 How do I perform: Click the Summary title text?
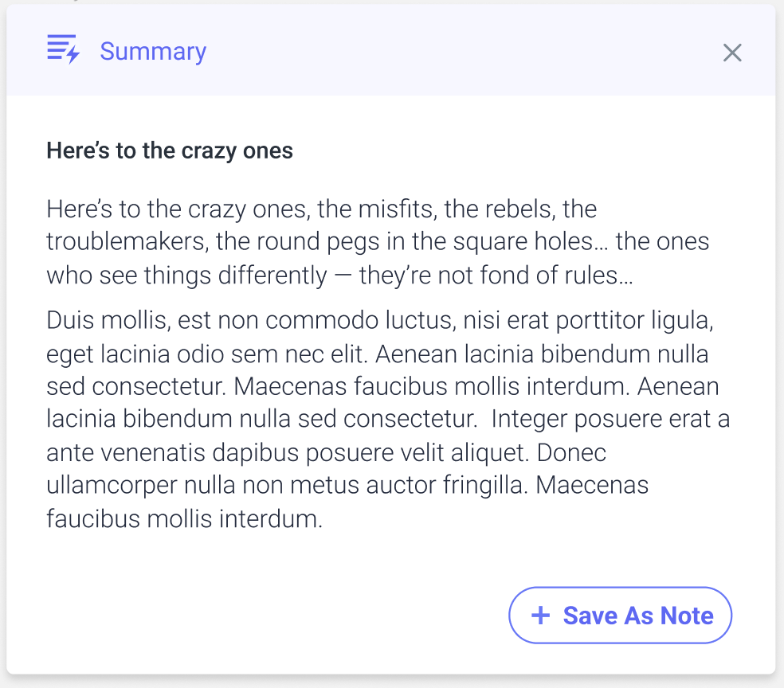coord(153,51)
